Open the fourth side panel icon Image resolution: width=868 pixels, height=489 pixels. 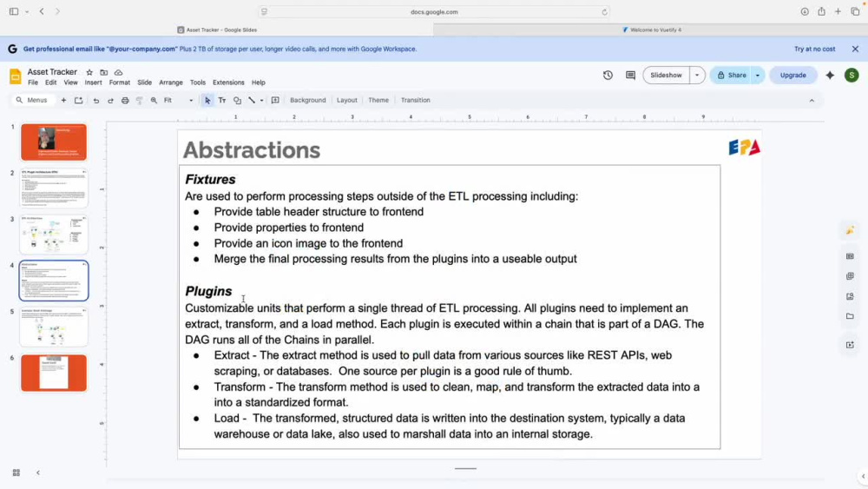pos(850,296)
